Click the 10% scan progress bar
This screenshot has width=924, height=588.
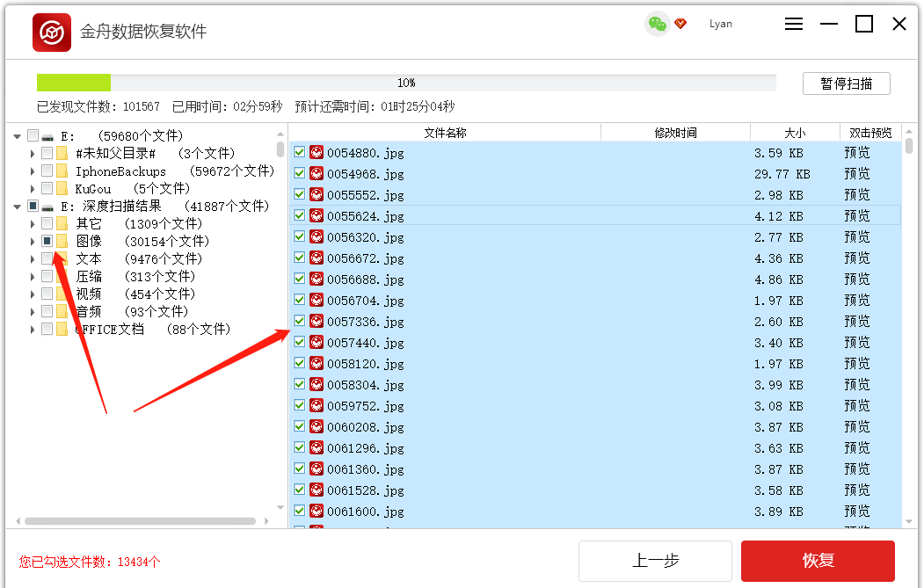[406, 83]
